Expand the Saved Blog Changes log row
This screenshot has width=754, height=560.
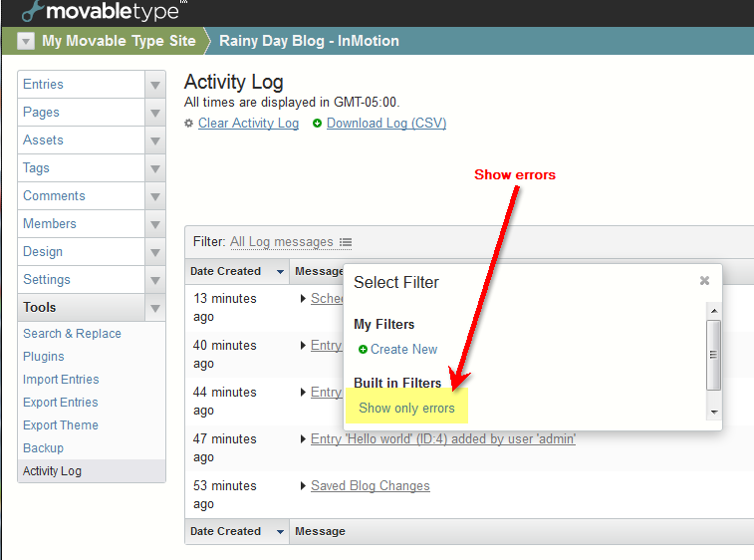click(x=303, y=486)
